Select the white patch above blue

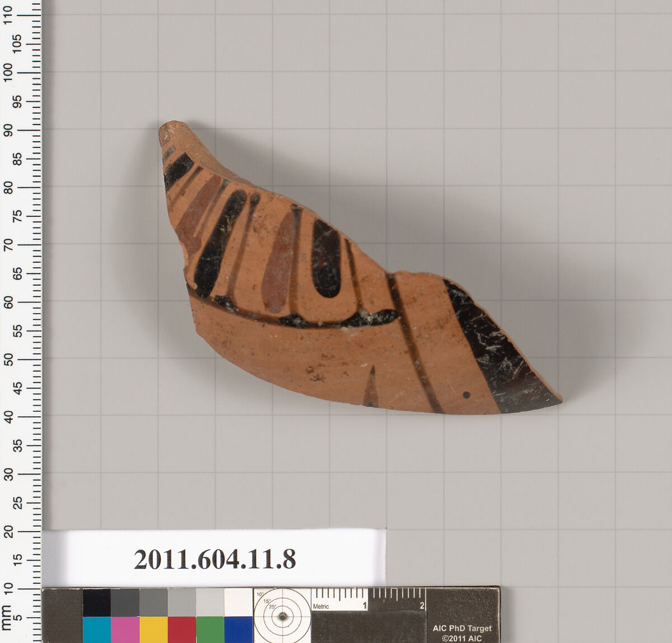click(238, 602)
